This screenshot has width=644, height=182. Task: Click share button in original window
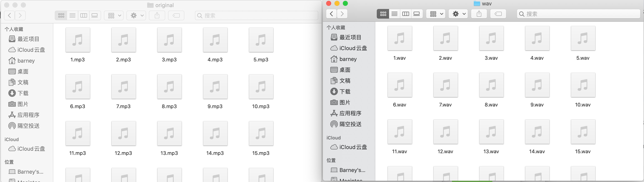[x=157, y=15]
